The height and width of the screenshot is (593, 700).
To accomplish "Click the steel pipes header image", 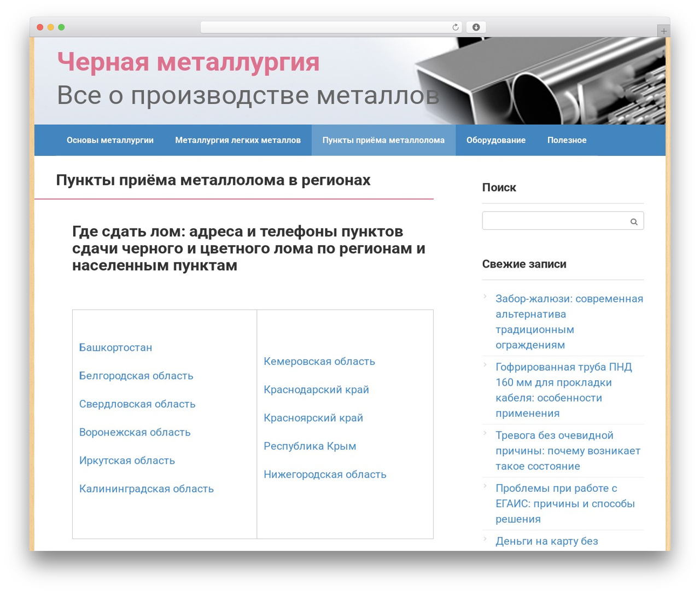I will 540,81.
